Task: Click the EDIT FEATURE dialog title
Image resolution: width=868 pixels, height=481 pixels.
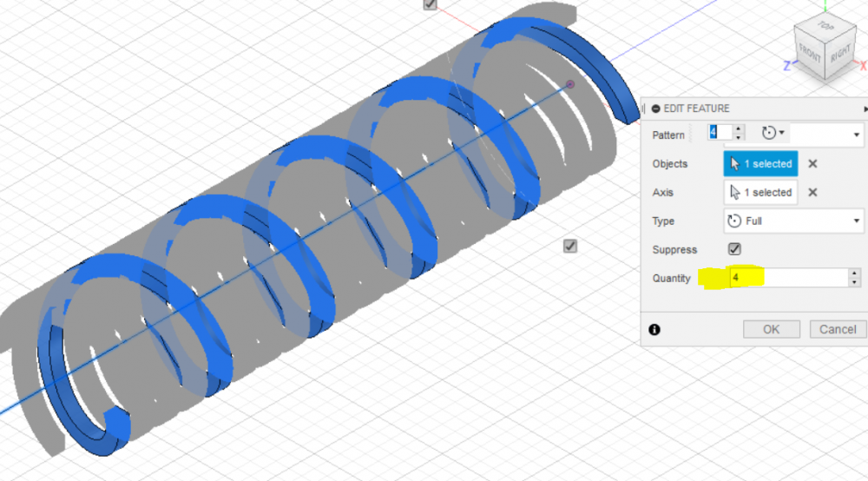Action: (696, 109)
